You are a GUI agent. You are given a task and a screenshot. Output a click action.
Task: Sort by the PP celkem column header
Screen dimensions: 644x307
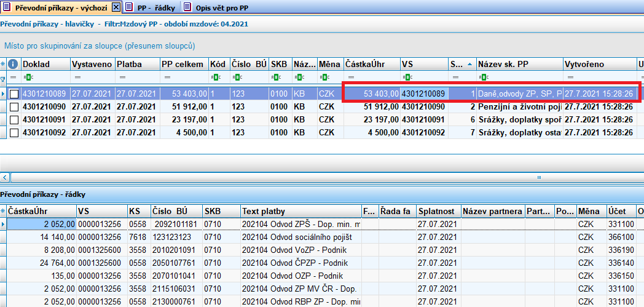184,64
